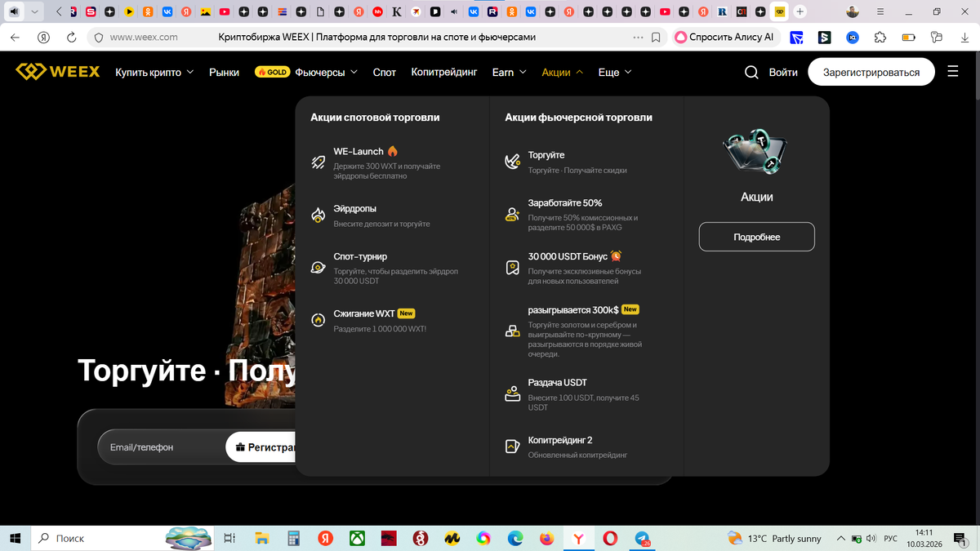Click the GOLD badge near Фьючерсы
Viewport: 980px width, 551px height.
pos(273,72)
